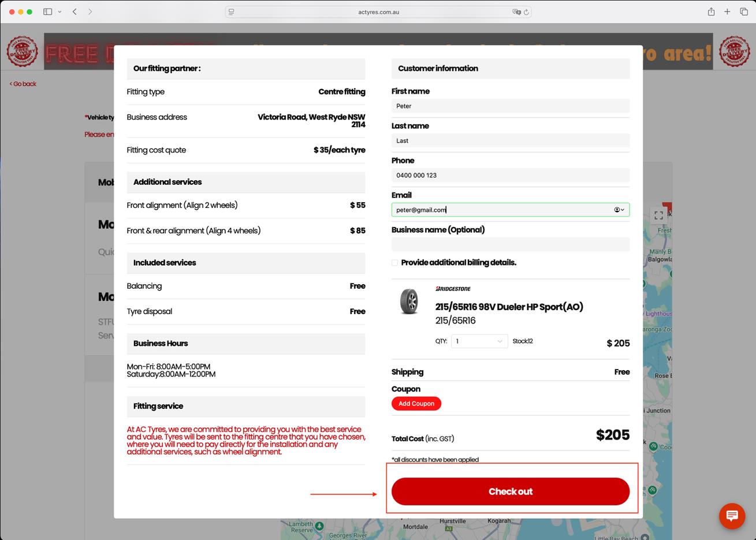
Task: Focus the Business name (Optional) field
Action: click(x=510, y=244)
